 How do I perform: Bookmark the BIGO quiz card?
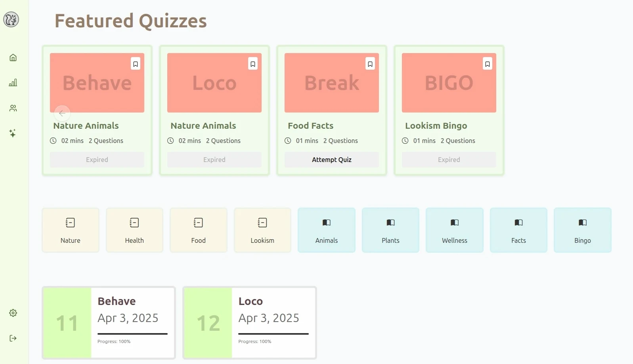point(488,64)
